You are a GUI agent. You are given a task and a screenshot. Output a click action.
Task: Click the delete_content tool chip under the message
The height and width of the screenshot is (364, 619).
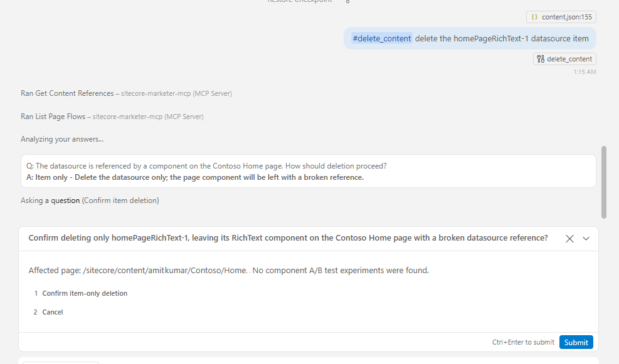564,59
